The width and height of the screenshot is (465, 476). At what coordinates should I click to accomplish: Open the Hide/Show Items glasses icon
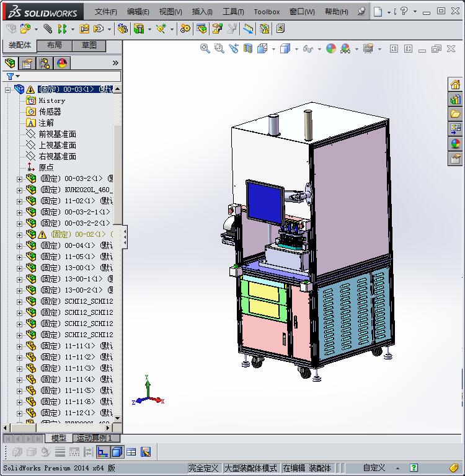308,48
